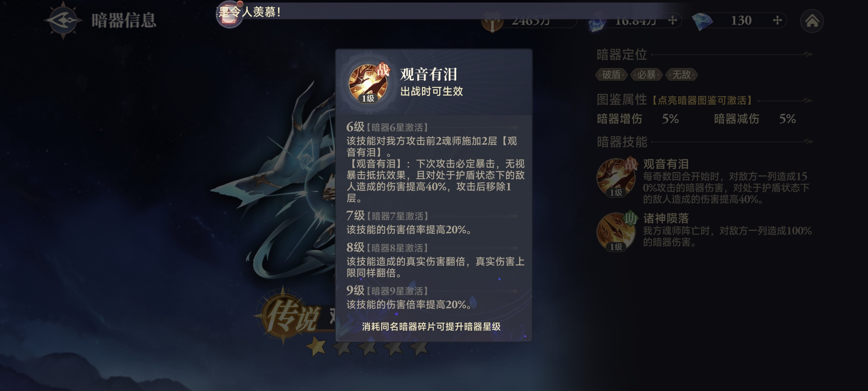Image resolution: width=868 pixels, height=391 pixels.
Task: Tap the 观音有泪 popup skill icon
Action: tap(368, 83)
